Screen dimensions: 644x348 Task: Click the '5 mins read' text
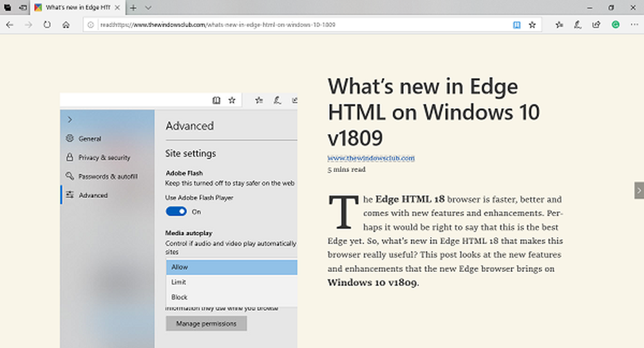(346, 169)
